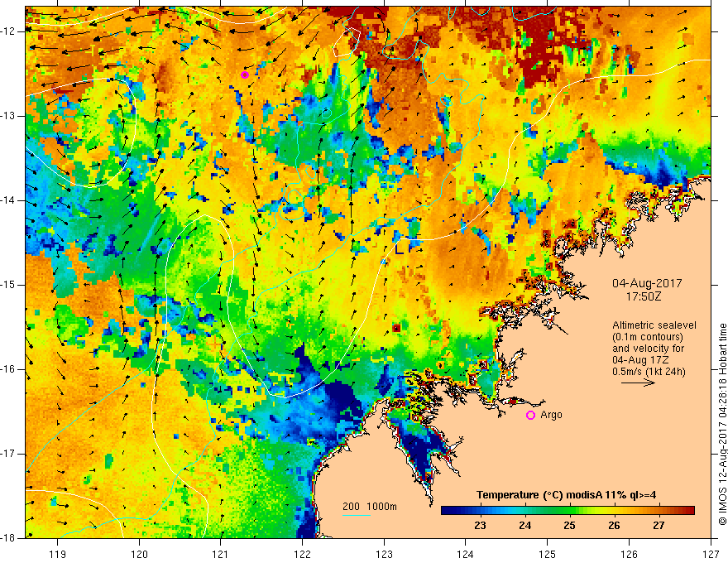Click the longitude axis label '123'
Screen dimensions: 728x563
tap(384, 554)
